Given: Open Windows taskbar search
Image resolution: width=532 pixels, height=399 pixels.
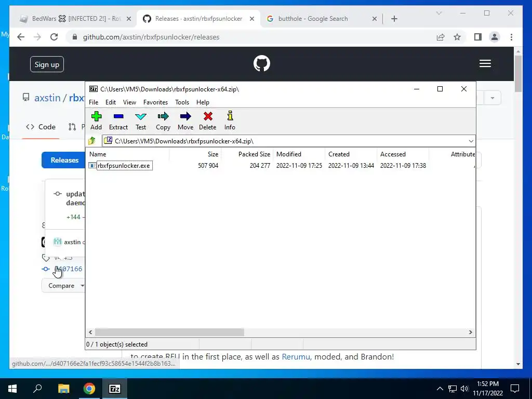Looking at the screenshot, I should point(37,389).
